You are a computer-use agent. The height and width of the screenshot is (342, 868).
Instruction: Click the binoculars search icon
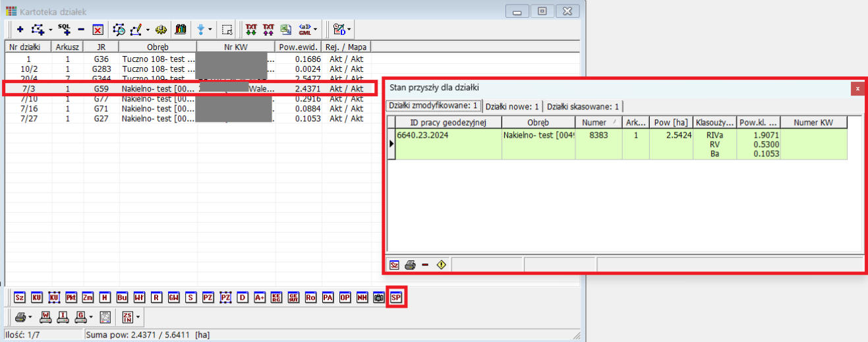click(x=180, y=30)
